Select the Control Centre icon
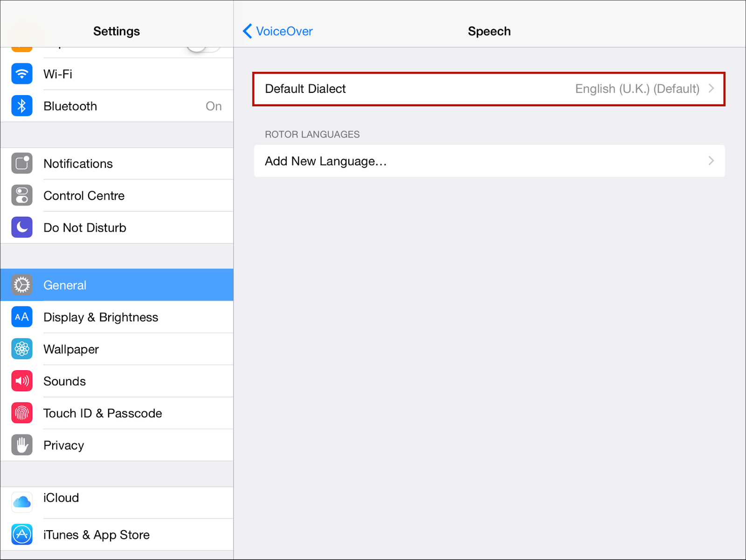The height and width of the screenshot is (560, 746). (x=22, y=195)
